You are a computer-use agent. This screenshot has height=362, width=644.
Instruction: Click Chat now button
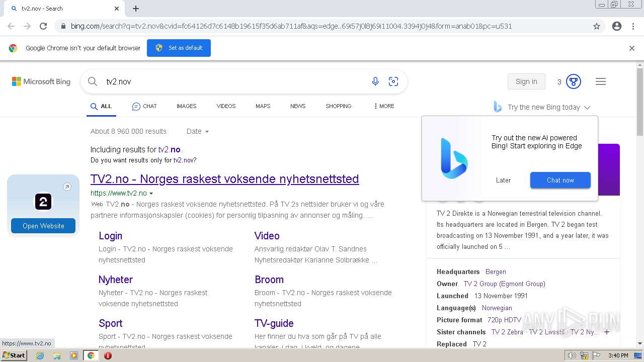[560, 180]
